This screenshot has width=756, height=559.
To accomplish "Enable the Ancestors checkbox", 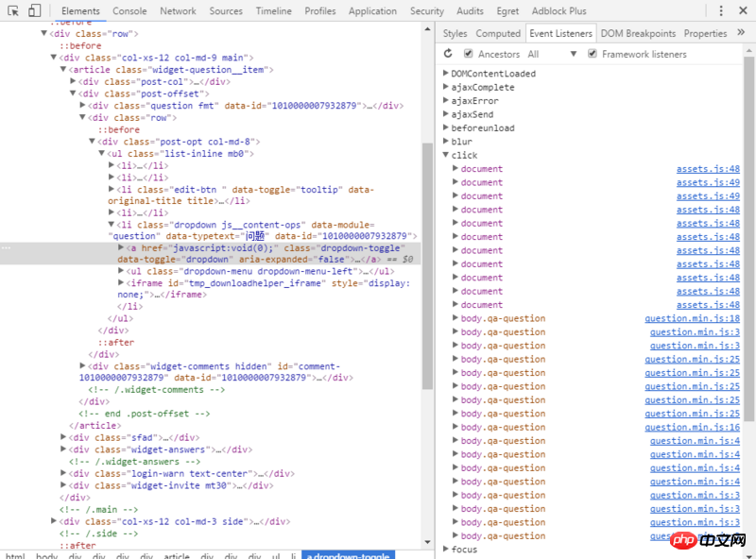I will (468, 54).
